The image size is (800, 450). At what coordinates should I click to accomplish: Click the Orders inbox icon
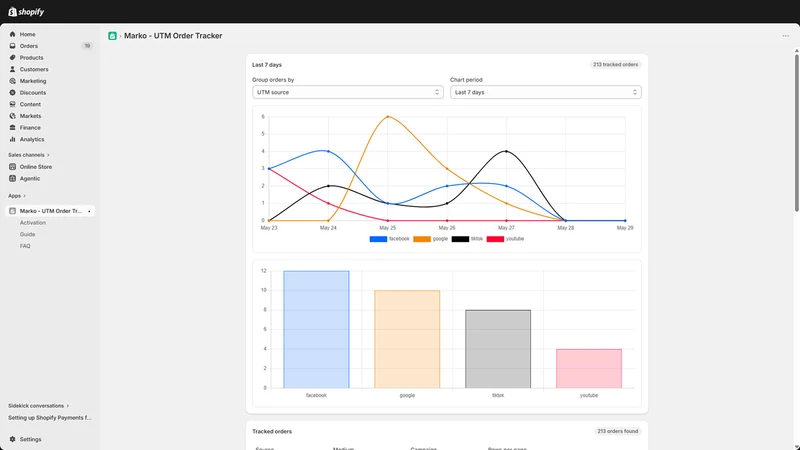[x=13, y=46]
